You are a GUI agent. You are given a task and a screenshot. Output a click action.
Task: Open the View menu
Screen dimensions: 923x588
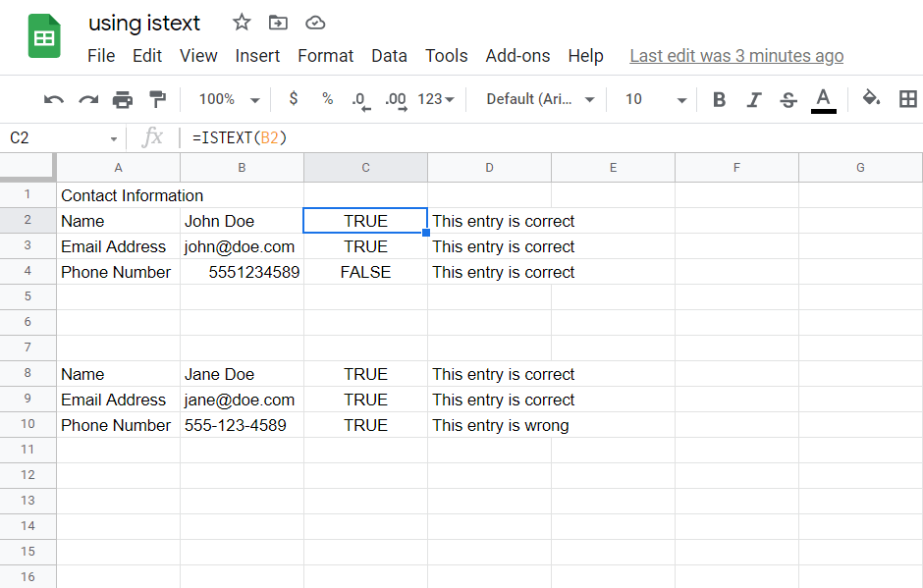click(x=198, y=56)
